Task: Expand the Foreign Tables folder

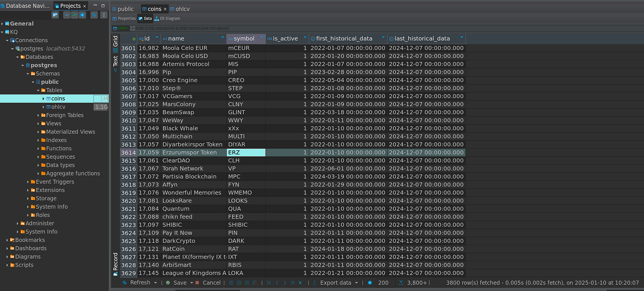Action: click(38, 115)
